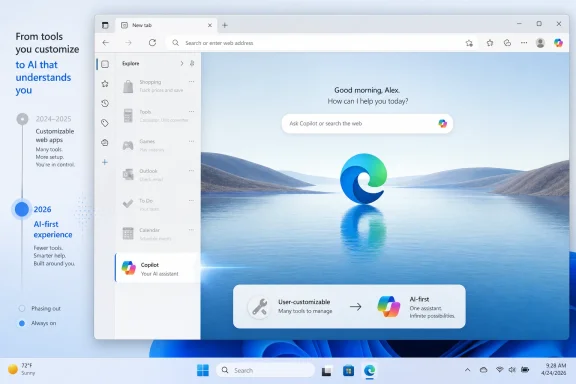
Task: Click the Copilot icon inside the search box
Action: click(x=443, y=123)
